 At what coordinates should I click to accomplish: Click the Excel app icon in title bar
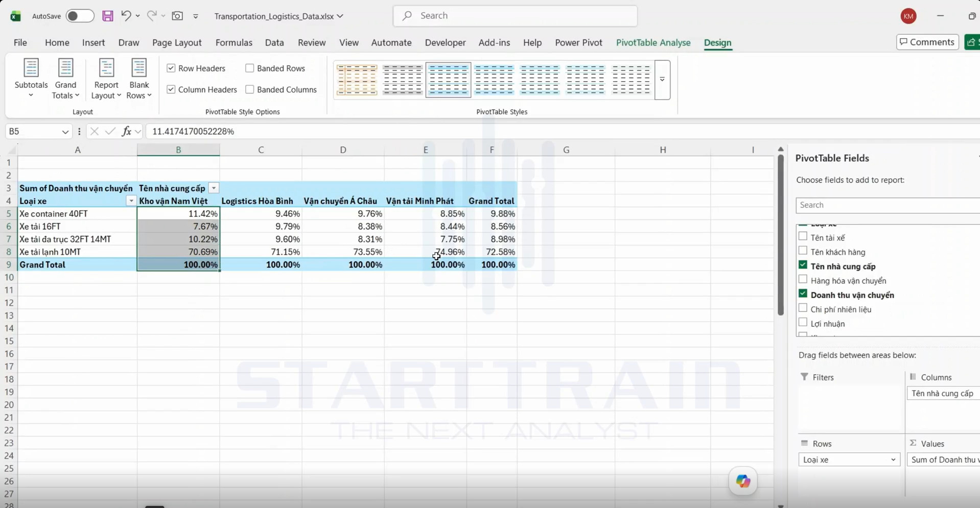pos(15,16)
